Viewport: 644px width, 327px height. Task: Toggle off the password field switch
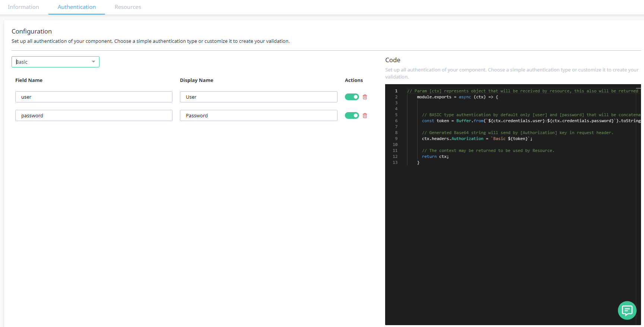tap(352, 115)
